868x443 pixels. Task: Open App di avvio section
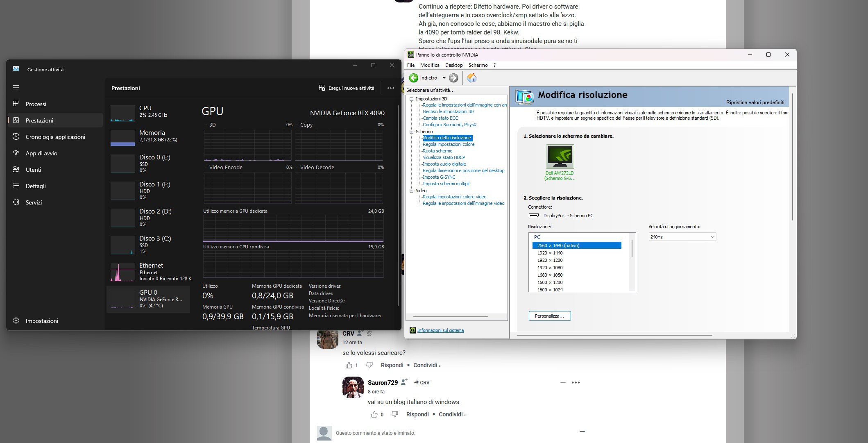(55, 153)
